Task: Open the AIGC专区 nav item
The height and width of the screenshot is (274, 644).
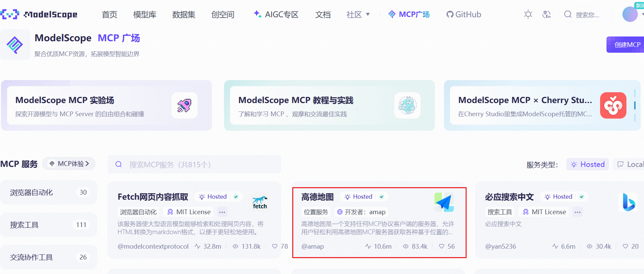Action: click(x=276, y=15)
